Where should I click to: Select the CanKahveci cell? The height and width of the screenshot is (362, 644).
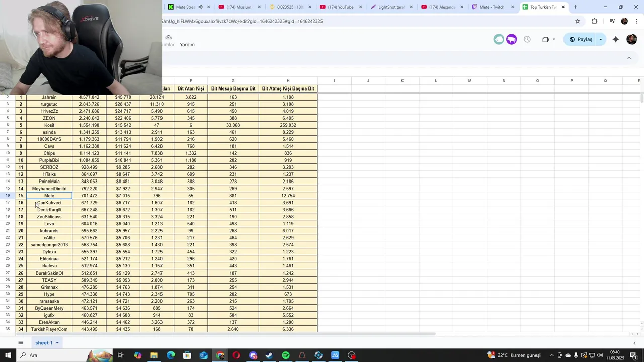click(49, 203)
